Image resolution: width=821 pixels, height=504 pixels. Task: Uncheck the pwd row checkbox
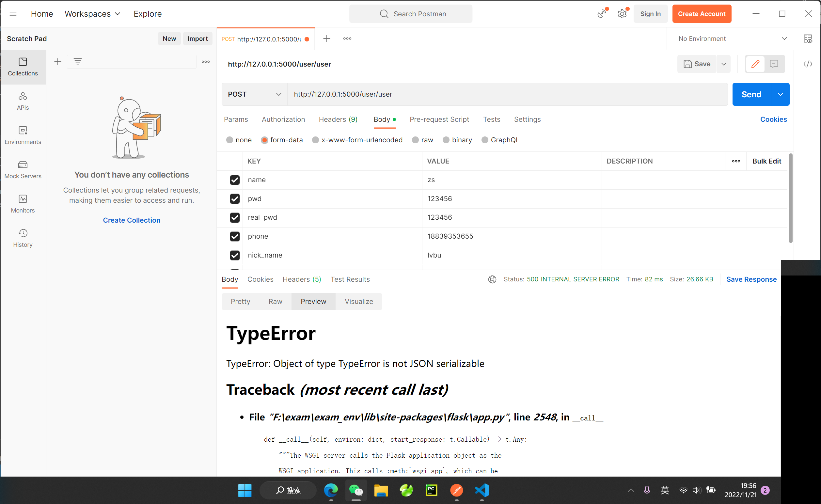click(x=235, y=199)
